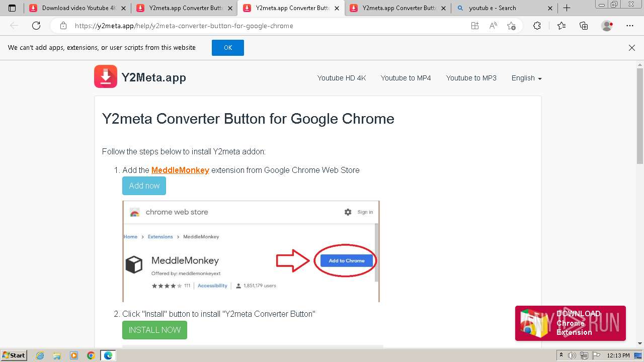The height and width of the screenshot is (362, 644).
Task: Launch Internet Explorer from the taskbar
Action: click(x=40, y=355)
